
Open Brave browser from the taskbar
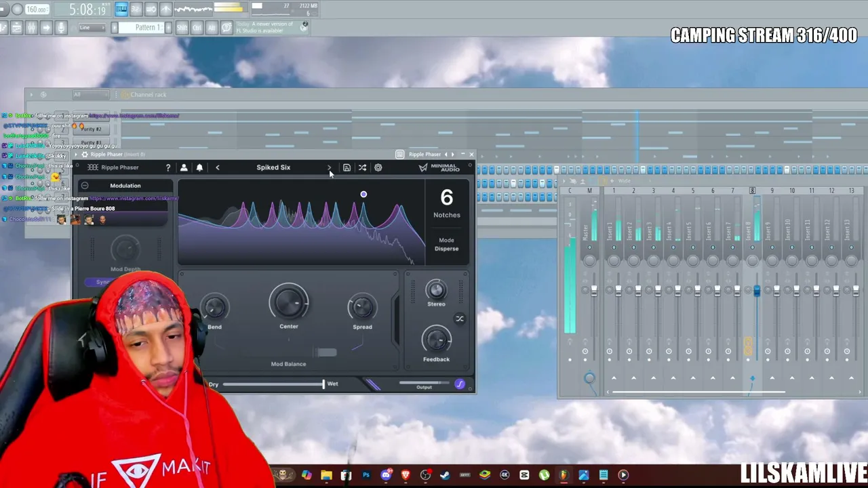coord(406,475)
